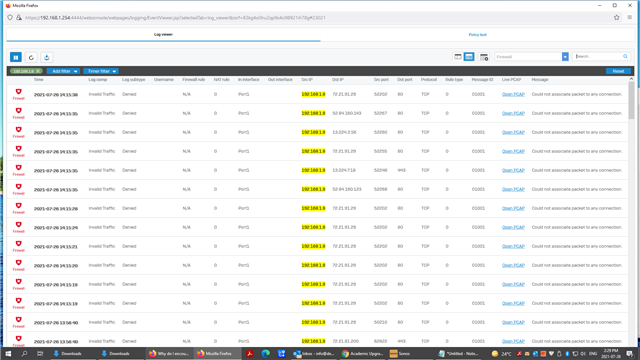Click tracking protection shield in address bar

[x=10, y=18]
